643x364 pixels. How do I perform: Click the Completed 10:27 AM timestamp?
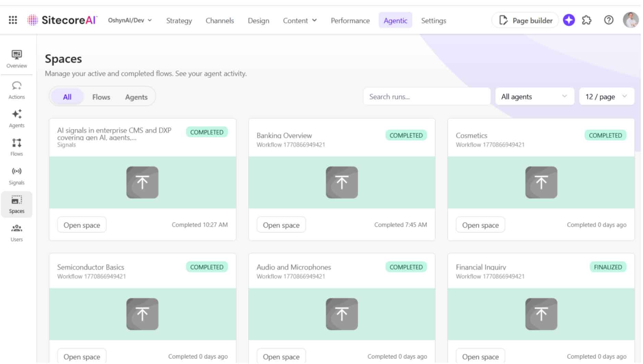coord(200,225)
